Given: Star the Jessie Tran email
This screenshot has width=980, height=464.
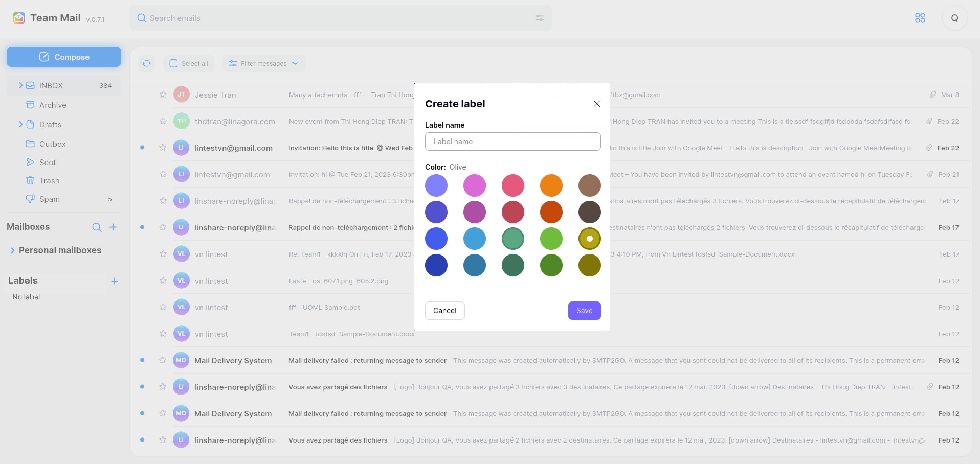Looking at the screenshot, I should (x=163, y=94).
